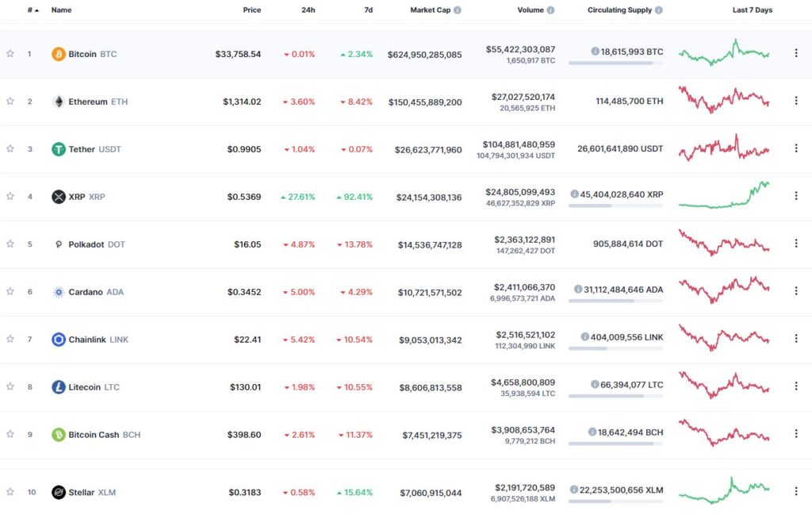Star Stellar to add to watchlist
The image size is (812, 515).
(x=10, y=492)
